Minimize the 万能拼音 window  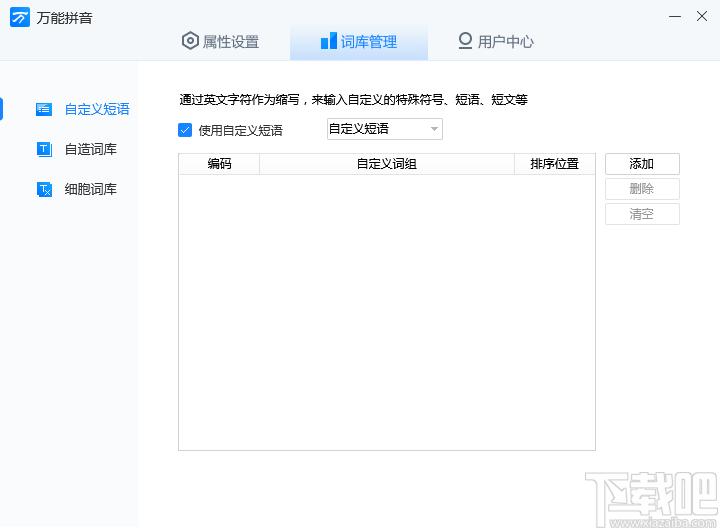pyautogui.click(x=675, y=17)
